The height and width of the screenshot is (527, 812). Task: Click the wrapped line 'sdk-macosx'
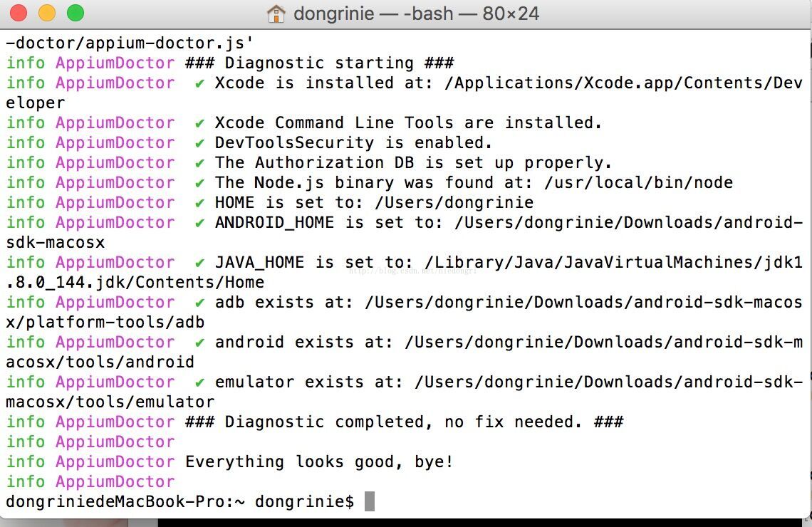pyautogui.click(x=56, y=242)
